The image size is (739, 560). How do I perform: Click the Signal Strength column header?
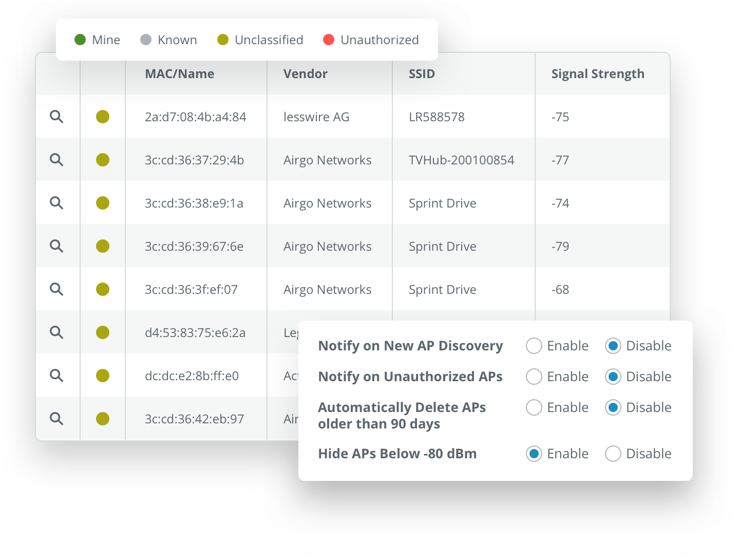click(x=597, y=74)
